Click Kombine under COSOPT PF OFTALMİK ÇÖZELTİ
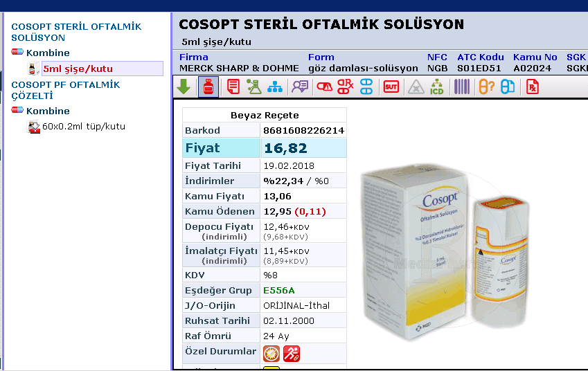588x371 pixels. (48, 111)
